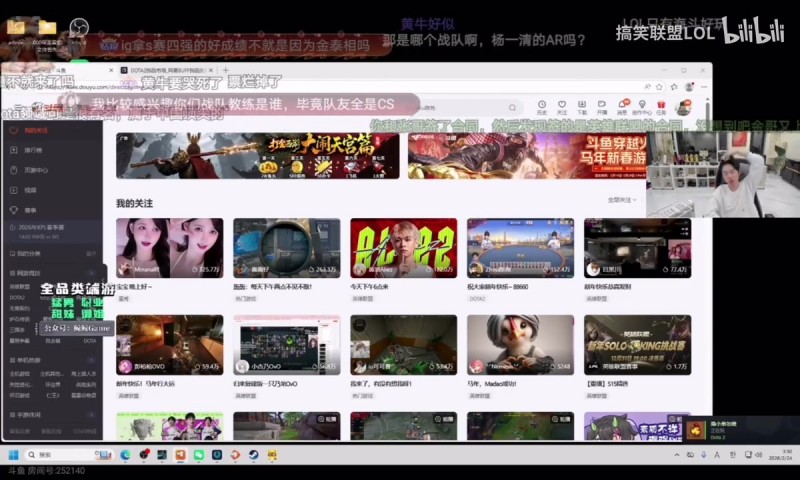The image size is (800, 480).
Task: Open the Dota 2 notification popup
Action: pos(740,431)
